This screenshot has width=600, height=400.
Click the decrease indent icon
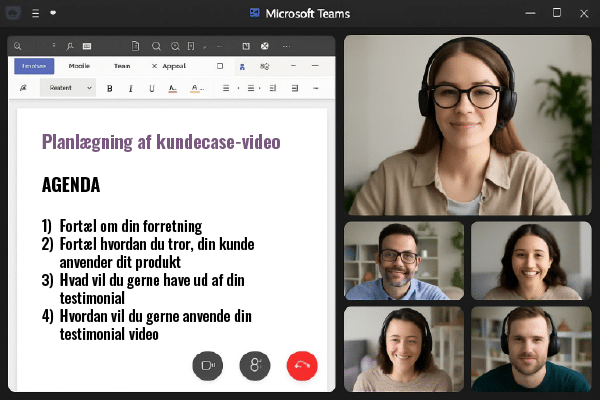click(272, 88)
